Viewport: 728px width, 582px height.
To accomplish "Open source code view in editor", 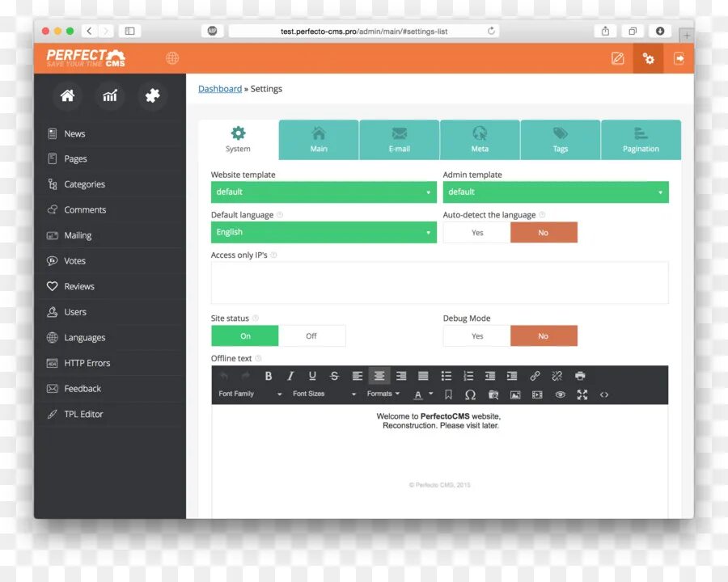I will (604, 394).
